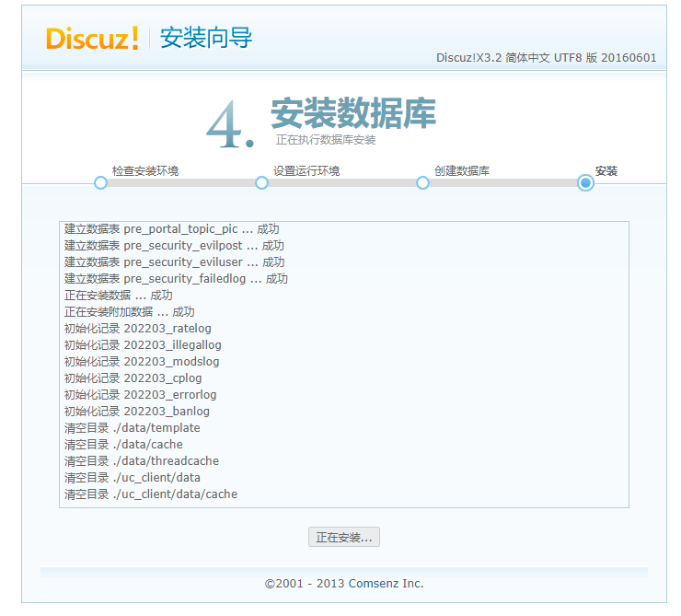681x616 pixels.
Task: Click the 安装向导 title text
Action: pyautogui.click(x=206, y=38)
